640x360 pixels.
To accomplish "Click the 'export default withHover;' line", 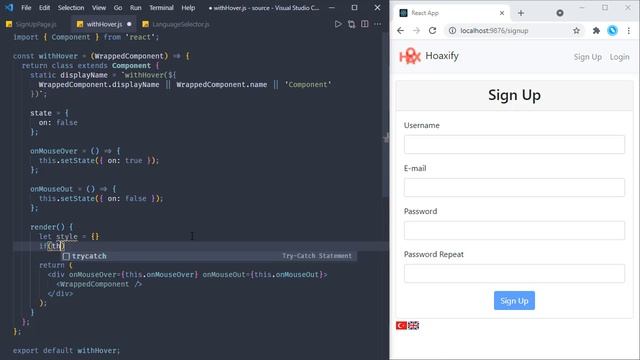I will tap(67, 350).
